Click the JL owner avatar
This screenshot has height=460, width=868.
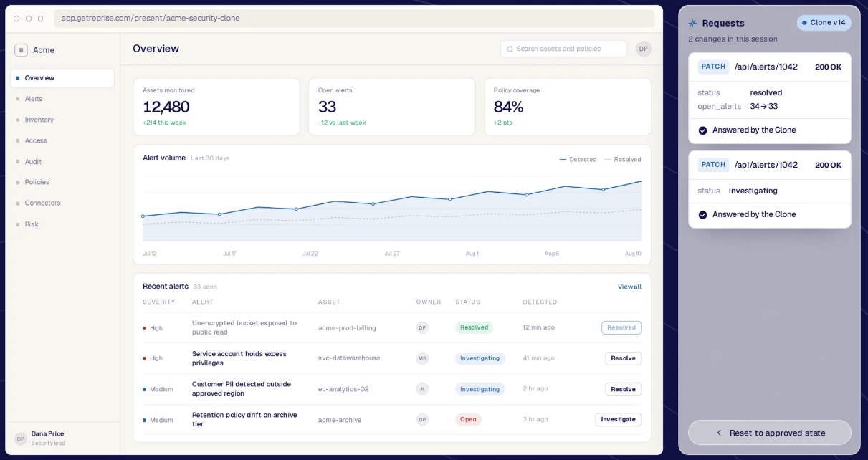422,389
